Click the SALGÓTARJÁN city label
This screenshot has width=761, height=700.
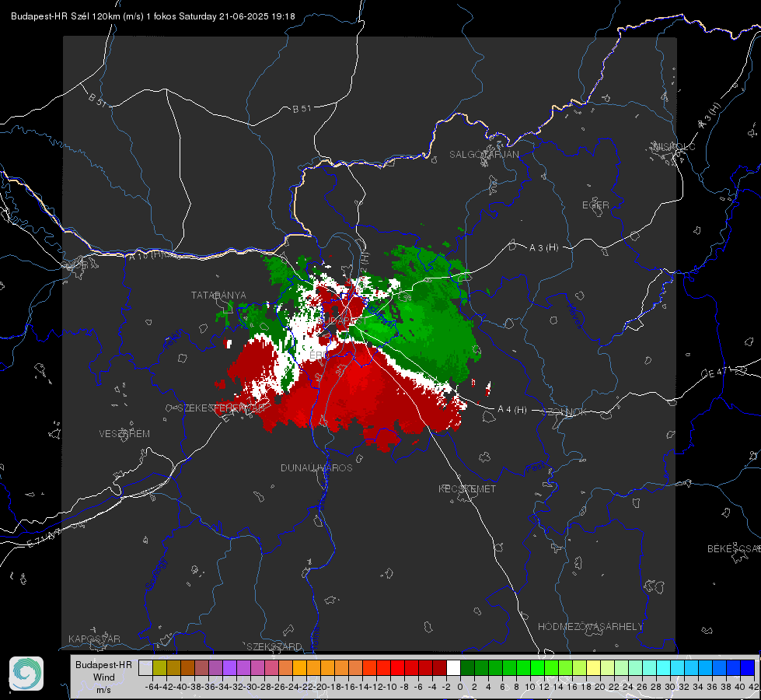(483, 155)
